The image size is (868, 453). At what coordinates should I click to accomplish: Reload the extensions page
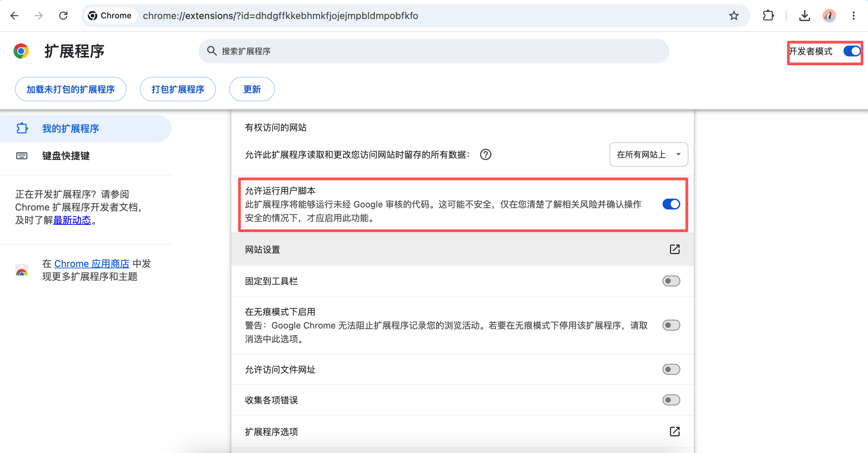tap(63, 16)
